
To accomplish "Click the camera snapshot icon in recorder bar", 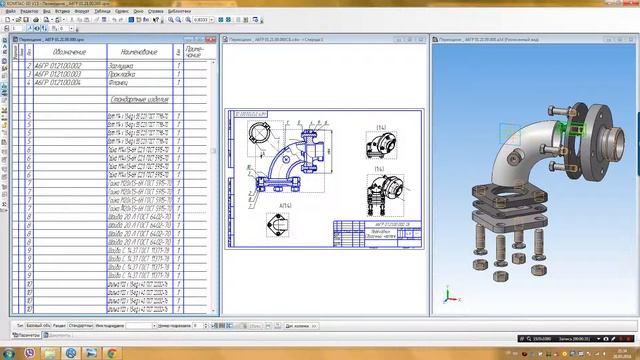I will tap(606, 339).
